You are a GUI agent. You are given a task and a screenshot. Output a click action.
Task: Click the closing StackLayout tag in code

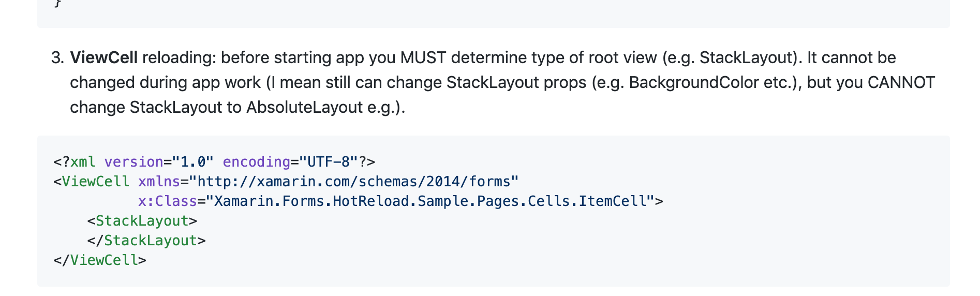[x=146, y=241]
